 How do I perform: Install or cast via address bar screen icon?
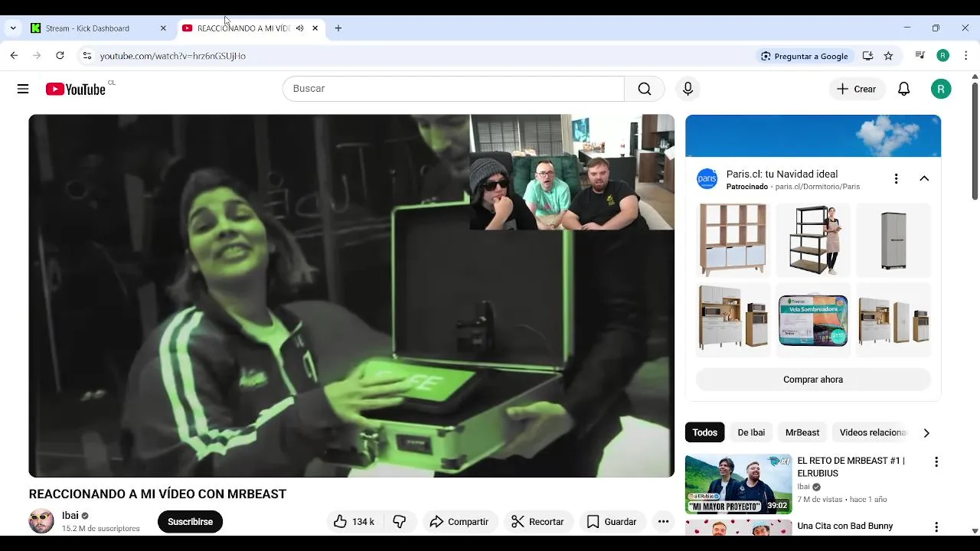tap(867, 56)
